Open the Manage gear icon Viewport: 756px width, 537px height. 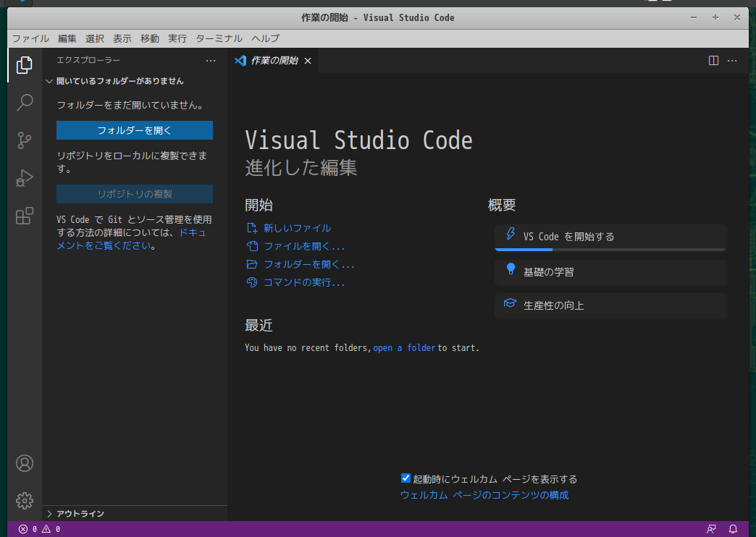point(25,501)
